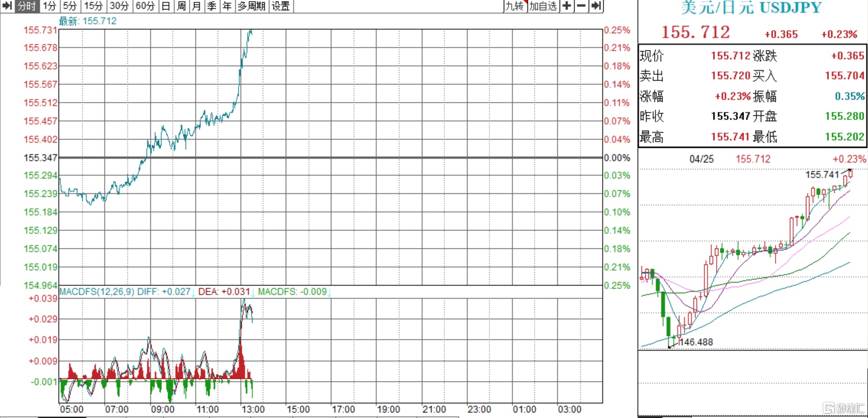The image size is (868, 418).
Task: Show the weekly 周 chart
Action: click(x=181, y=6)
